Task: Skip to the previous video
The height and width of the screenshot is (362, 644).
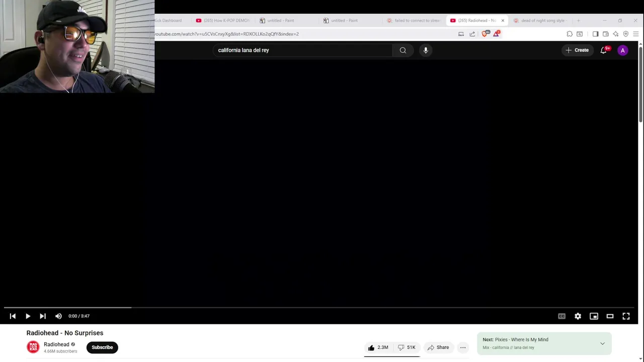Action: (13, 316)
